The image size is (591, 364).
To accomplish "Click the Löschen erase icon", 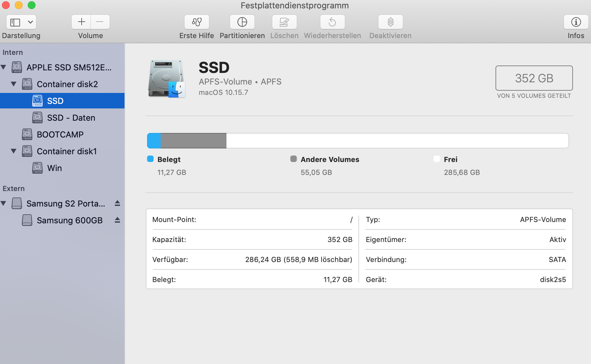I will 284,22.
